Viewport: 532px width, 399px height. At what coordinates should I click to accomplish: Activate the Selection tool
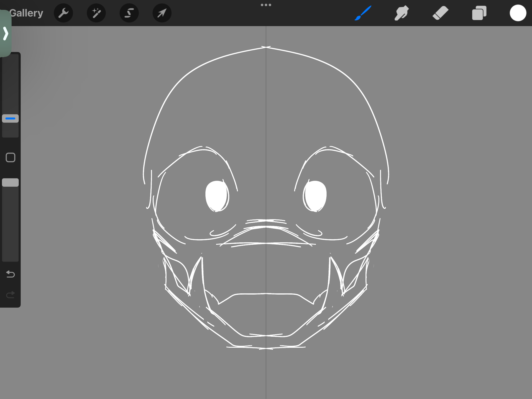click(129, 13)
